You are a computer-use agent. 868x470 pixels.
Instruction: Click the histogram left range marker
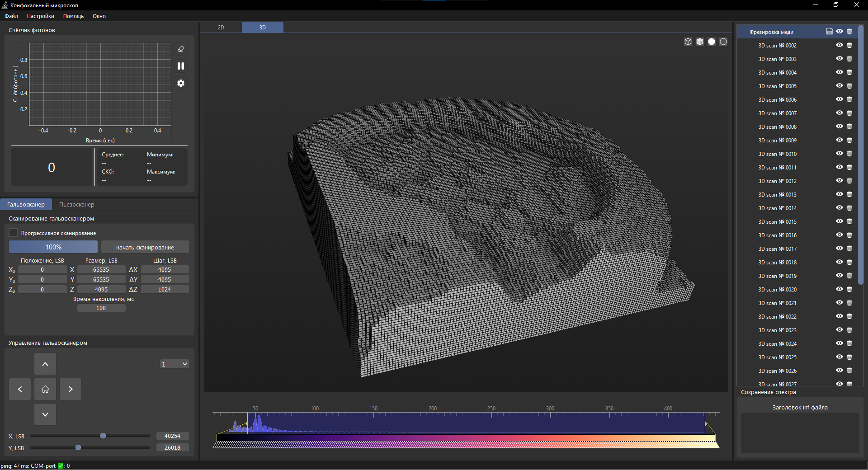pyautogui.click(x=247, y=423)
